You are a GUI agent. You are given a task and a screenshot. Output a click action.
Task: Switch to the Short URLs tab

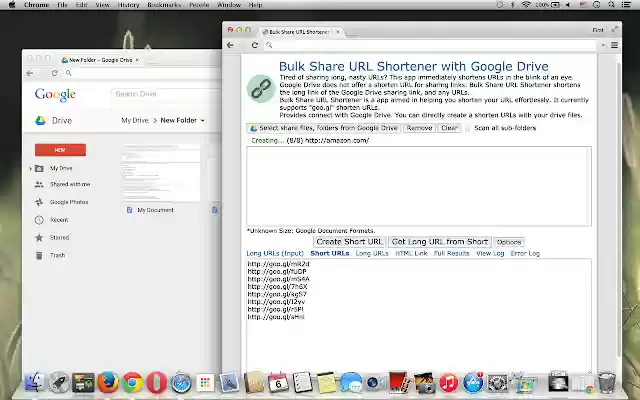330,253
